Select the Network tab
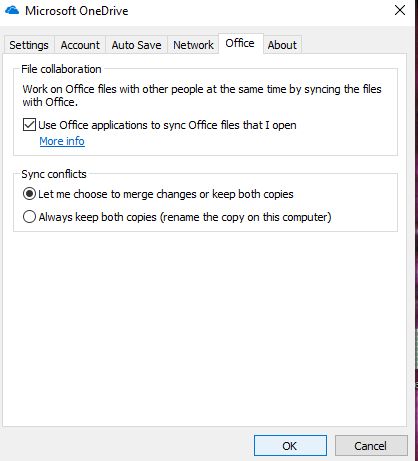Screen dimensions: 418x461 pos(193,45)
